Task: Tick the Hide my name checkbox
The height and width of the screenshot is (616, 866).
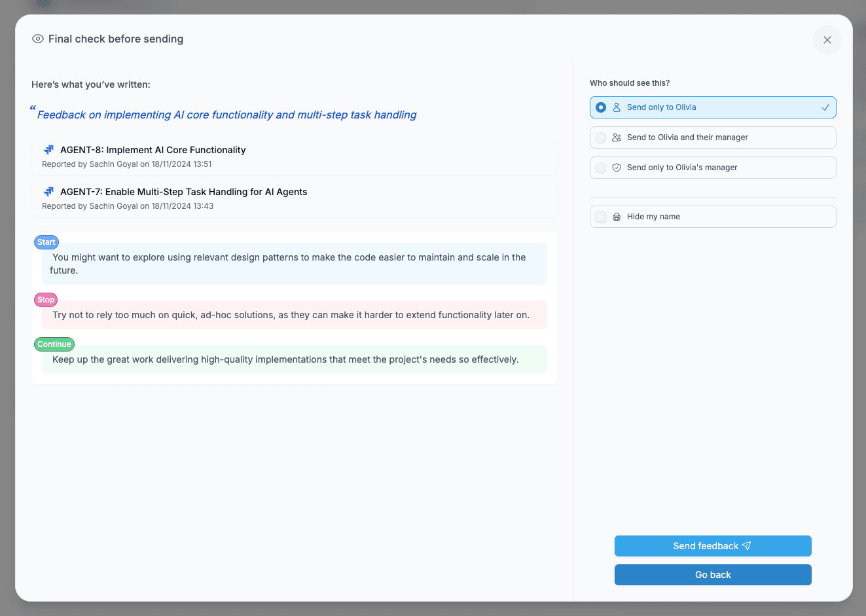Action: (x=601, y=217)
